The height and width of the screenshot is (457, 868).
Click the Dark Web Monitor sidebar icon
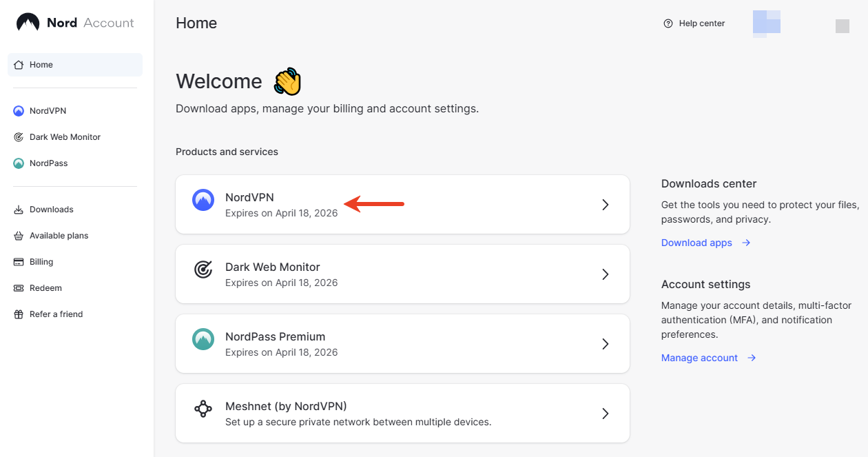coord(19,137)
